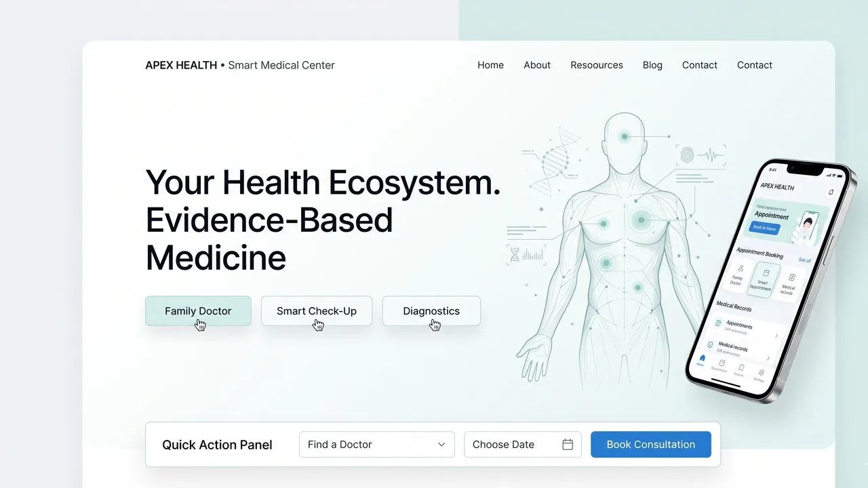Open the Choose Date picker field
The image size is (868, 488).
[x=523, y=445]
